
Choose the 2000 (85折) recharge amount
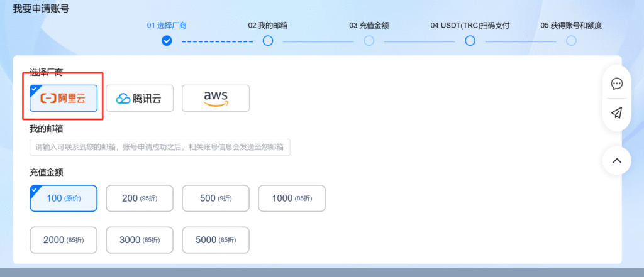click(64, 240)
